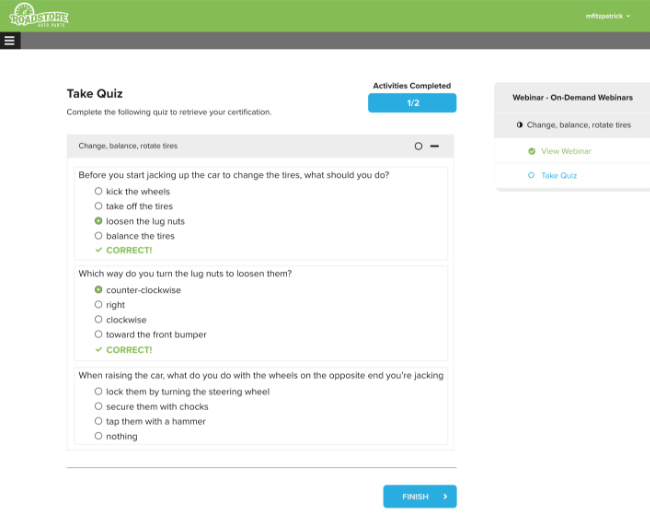Click the 'Change, balance, rotate tires' quiz header
This screenshot has height=525, width=650.
pyautogui.click(x=129, y=146)
